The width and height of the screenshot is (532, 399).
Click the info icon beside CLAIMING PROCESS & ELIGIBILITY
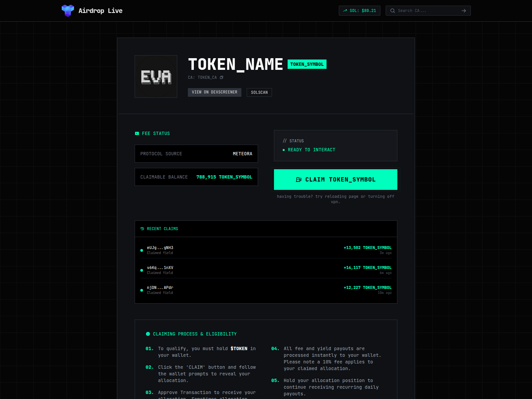148,334
